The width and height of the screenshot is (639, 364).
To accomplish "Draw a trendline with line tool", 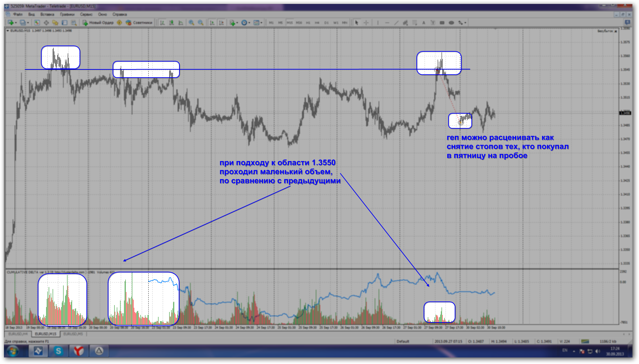I will tap(396, 23).
